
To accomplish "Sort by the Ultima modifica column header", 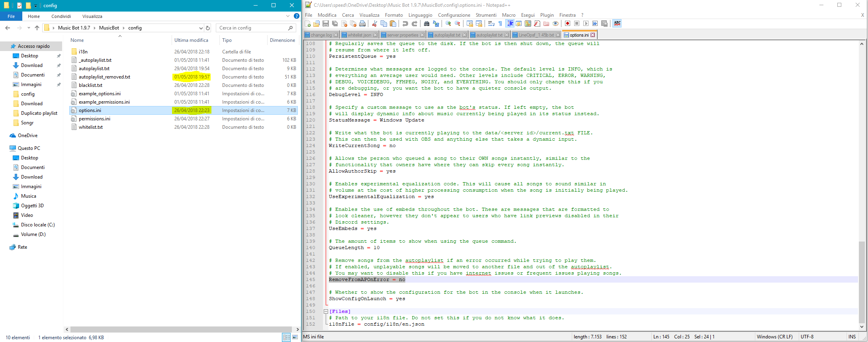I will click(x=191, y=40).
